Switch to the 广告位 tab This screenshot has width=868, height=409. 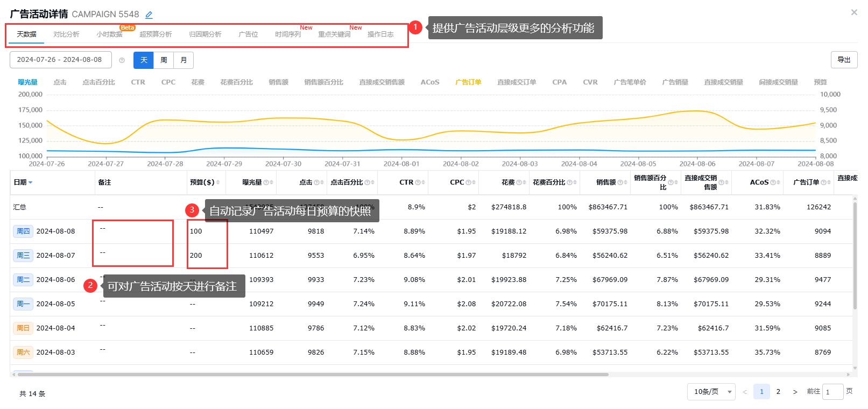[248, 34]
